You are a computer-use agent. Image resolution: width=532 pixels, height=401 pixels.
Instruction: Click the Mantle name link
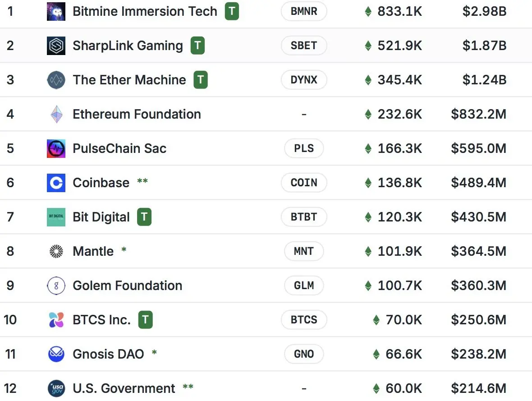(x=93, y=251)
